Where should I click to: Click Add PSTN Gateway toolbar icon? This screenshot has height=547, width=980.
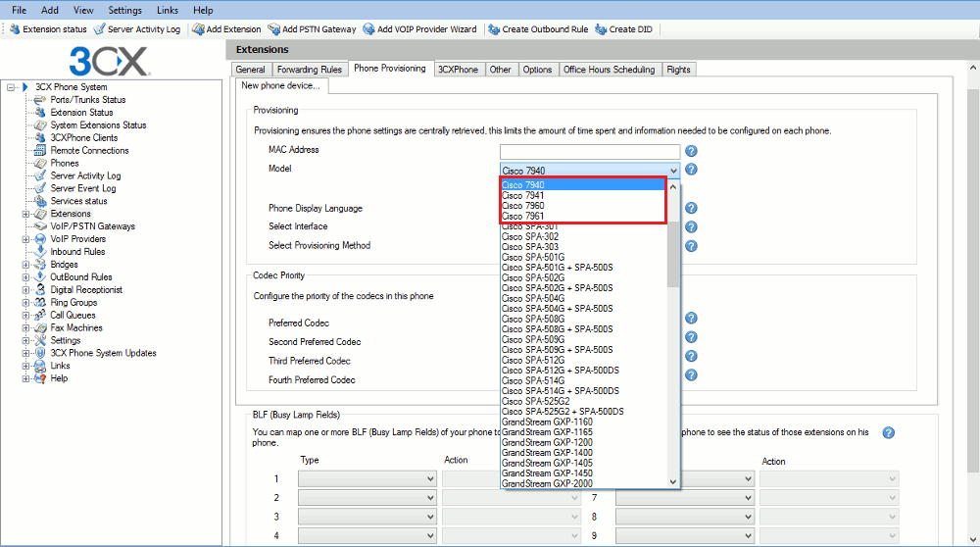point(273,29)
